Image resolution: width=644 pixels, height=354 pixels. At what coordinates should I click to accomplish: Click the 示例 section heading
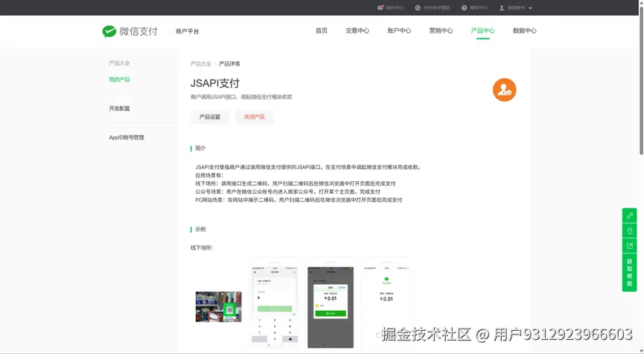point(200,229)
